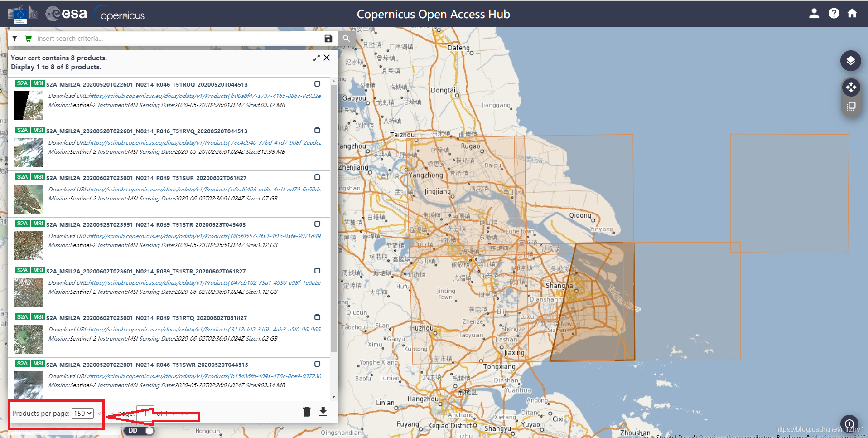
Task: Click the S2A tag on T51RVQ product
Action: coord(23,130)
